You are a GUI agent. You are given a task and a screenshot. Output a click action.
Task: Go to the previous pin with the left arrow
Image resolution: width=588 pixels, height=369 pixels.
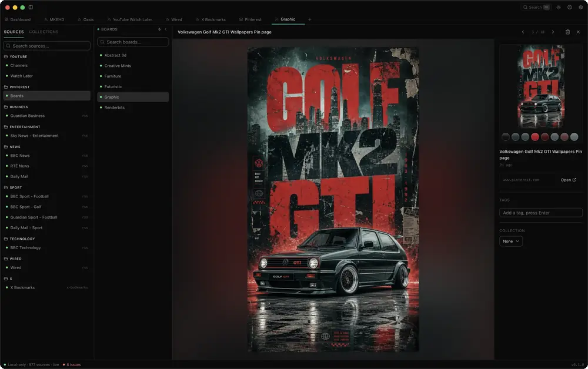[523, 32]
